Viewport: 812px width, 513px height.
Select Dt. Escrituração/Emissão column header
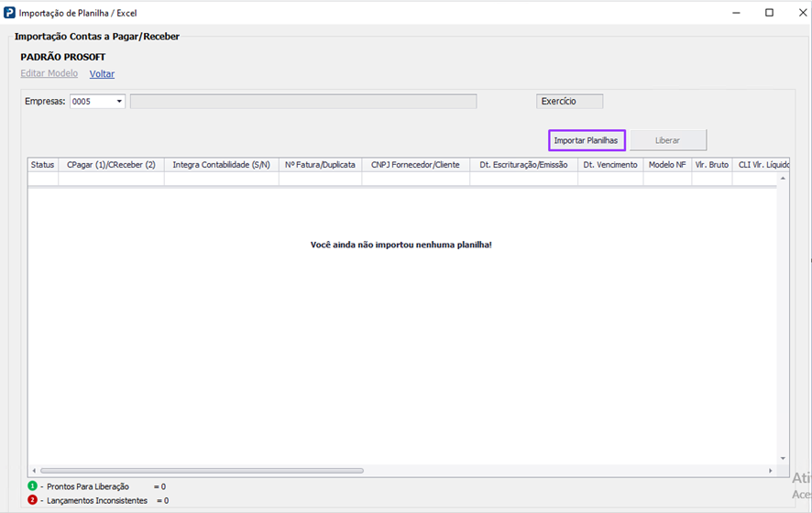point(523,165)
